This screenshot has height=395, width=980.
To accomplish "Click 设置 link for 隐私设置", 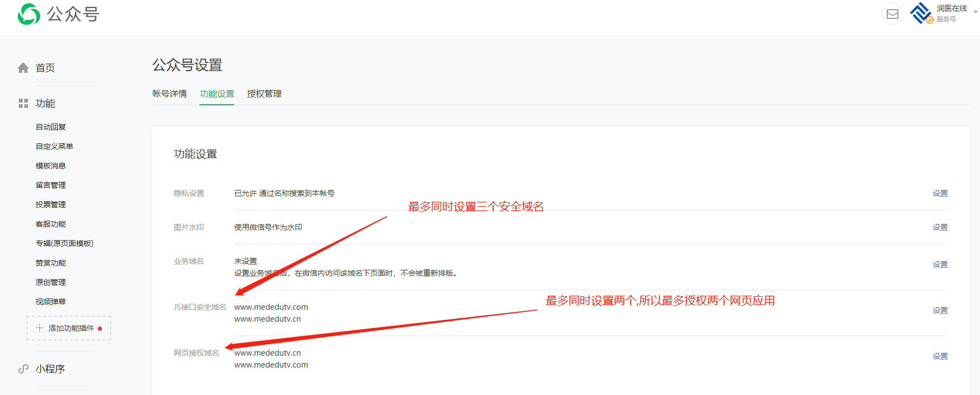I will coord(940,193).
